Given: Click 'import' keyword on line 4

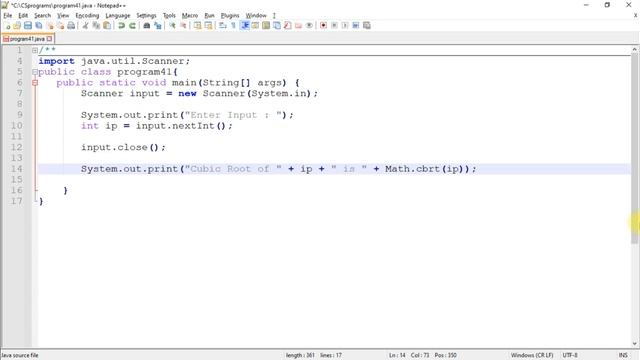Looking at the screenshot, I should tap(56, 61).
